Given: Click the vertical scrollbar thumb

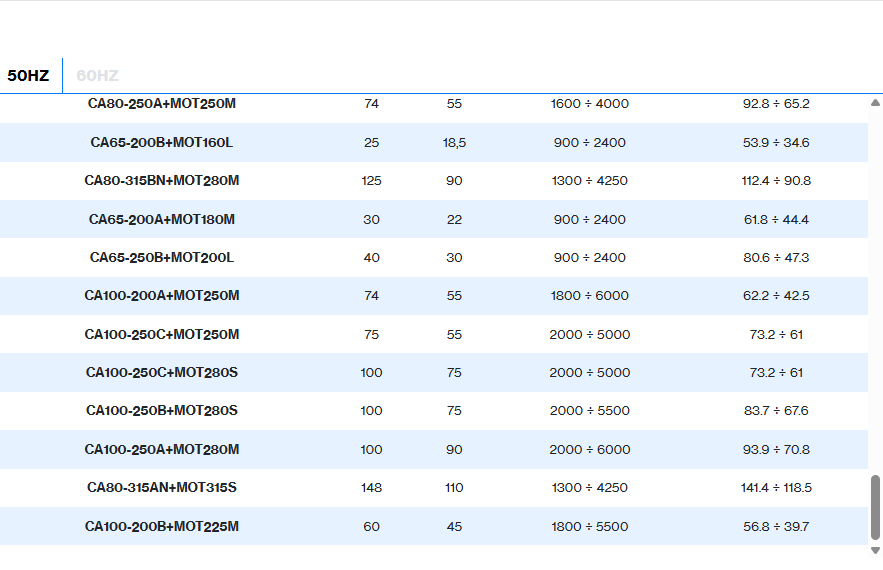Looking at the screenshot, I should [875, 507].
